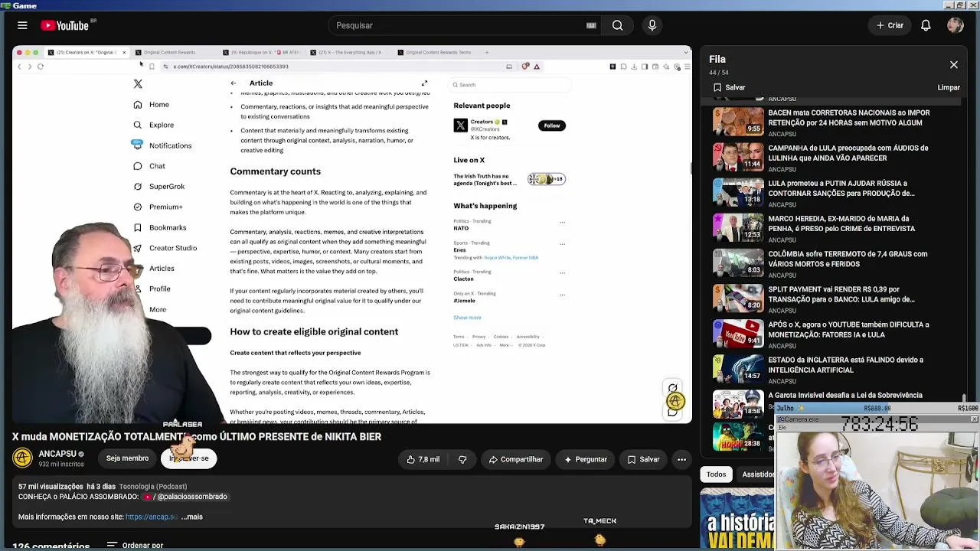Close the webcam overlay window
This screenshot has width=980, height=551.
click(974, 419)
